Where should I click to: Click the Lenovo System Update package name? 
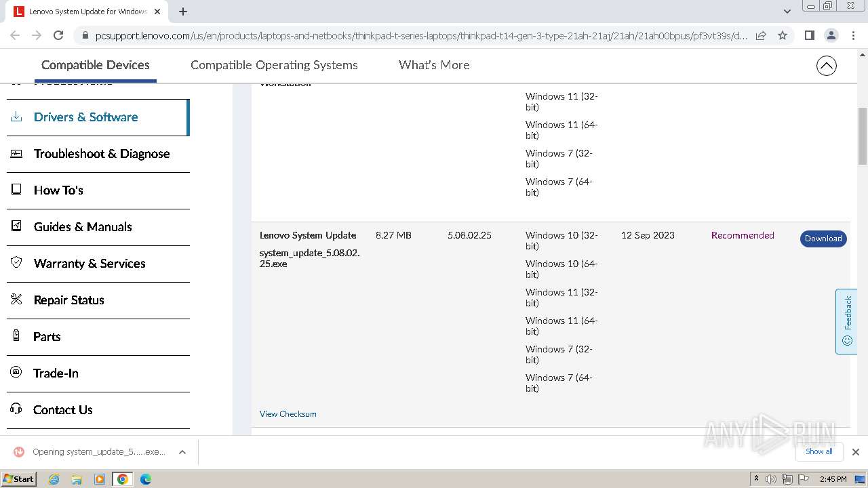point(308,235)
